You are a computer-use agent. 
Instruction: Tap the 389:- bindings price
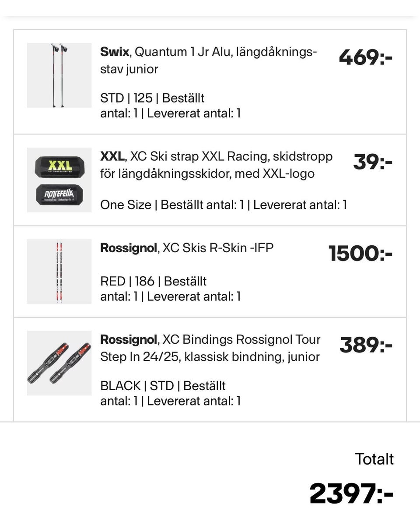(x=366, y=345)
